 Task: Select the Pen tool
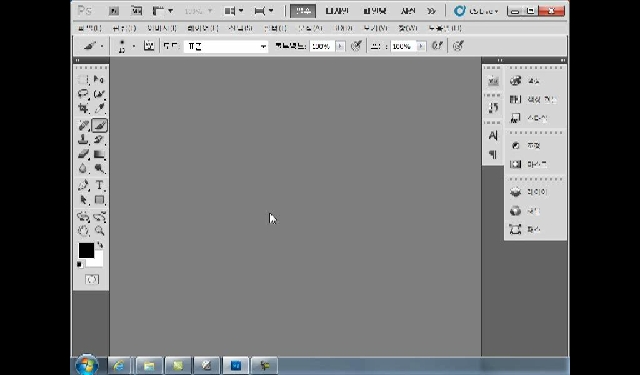[x=83, y=185]
